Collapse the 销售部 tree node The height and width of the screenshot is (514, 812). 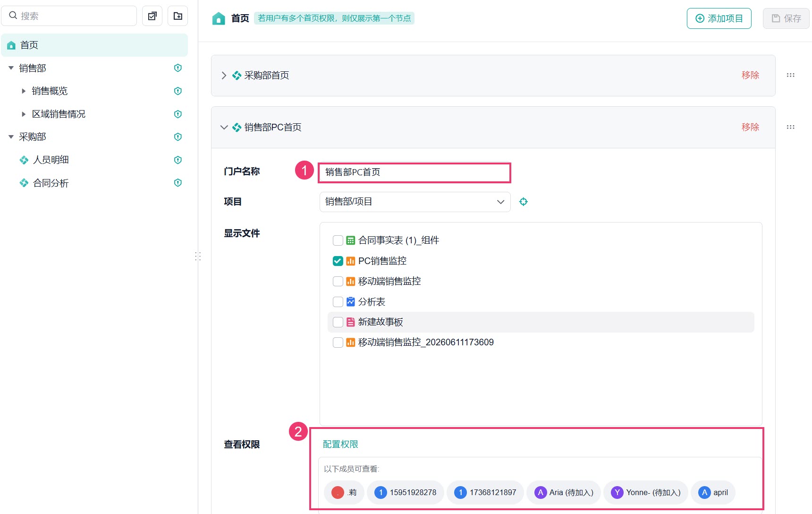[x=11, y=68]
